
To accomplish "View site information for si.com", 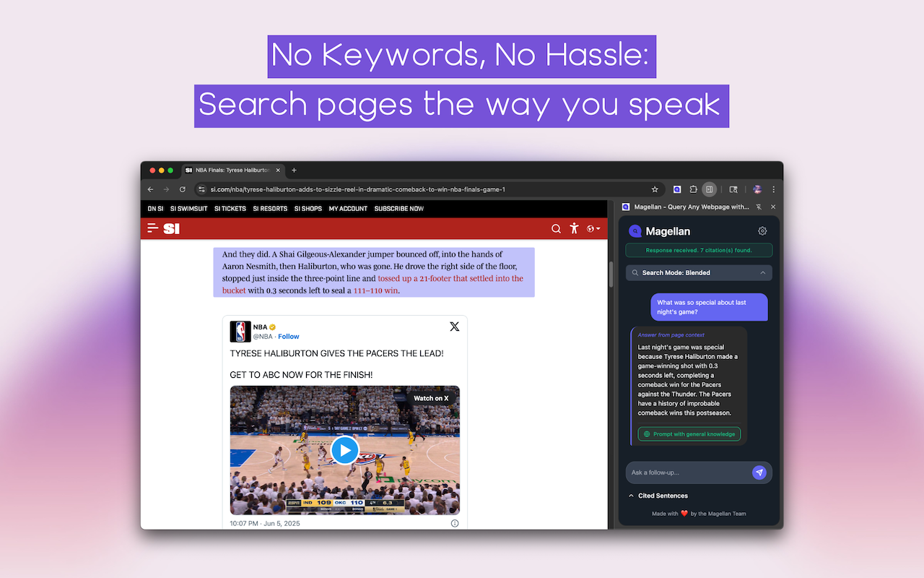I will (201, 189).
